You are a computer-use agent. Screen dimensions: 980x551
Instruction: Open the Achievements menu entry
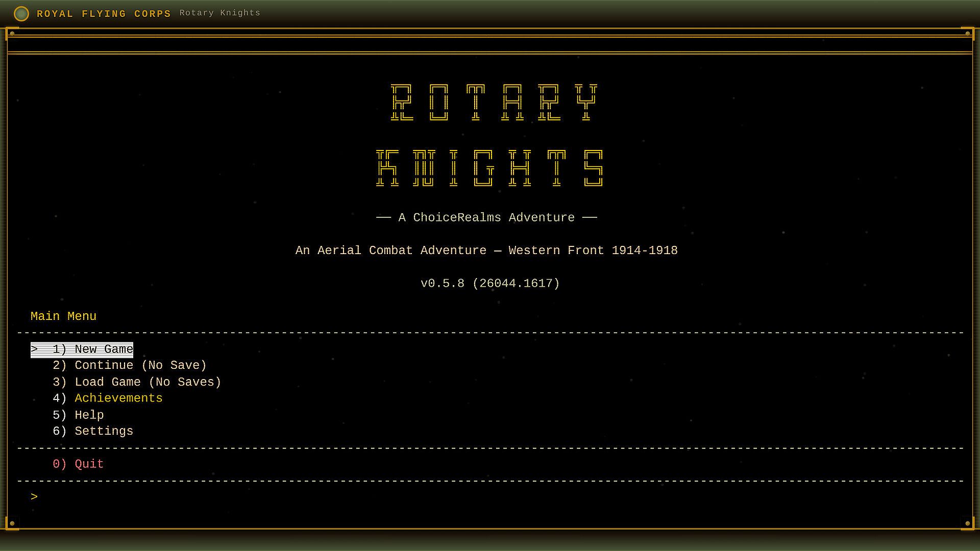[118, 398]
